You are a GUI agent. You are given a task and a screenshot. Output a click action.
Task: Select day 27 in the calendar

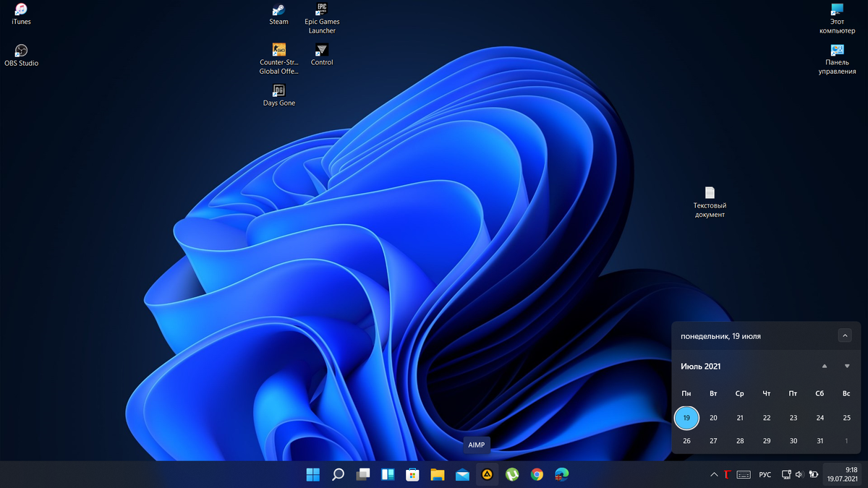pyautogui.click(x=713, y=441)
